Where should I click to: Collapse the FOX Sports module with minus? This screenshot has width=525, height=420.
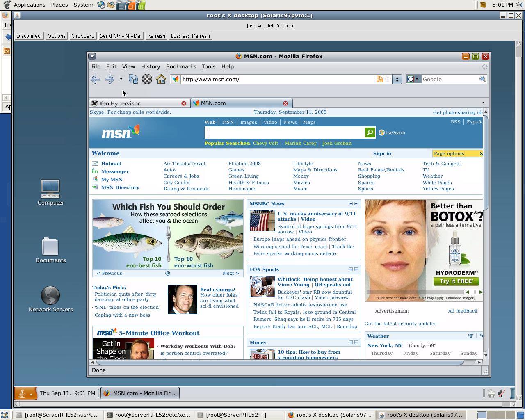(356, 269)
